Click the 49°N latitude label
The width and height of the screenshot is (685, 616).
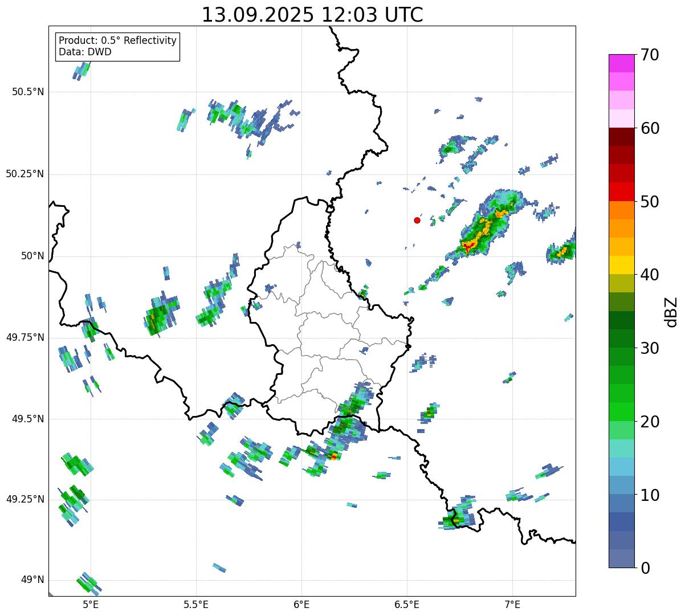pyautogui.click(x=33, y=580)
